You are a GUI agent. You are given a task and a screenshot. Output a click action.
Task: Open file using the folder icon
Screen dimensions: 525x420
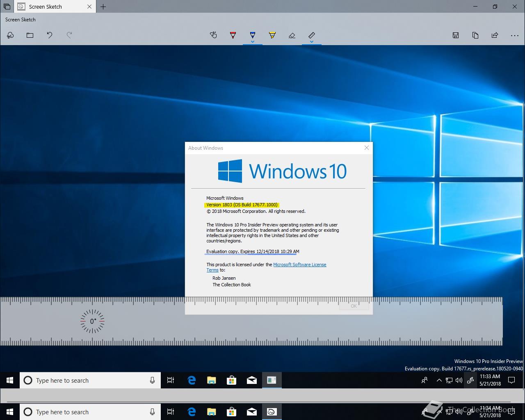pyautogui.click(x=30, y=35)
